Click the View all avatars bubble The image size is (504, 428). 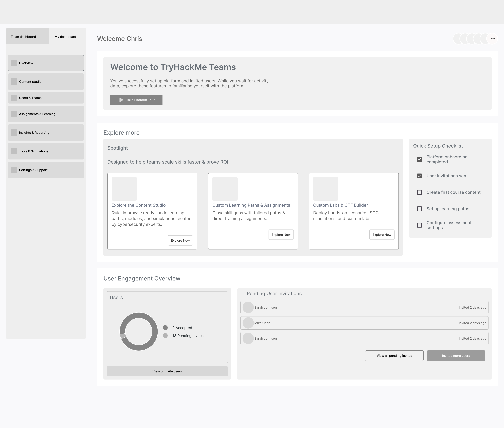492,39
